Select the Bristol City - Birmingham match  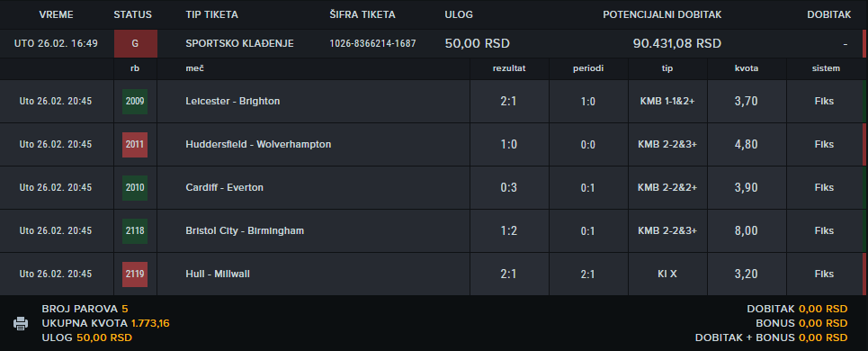[x=245, y=231]
